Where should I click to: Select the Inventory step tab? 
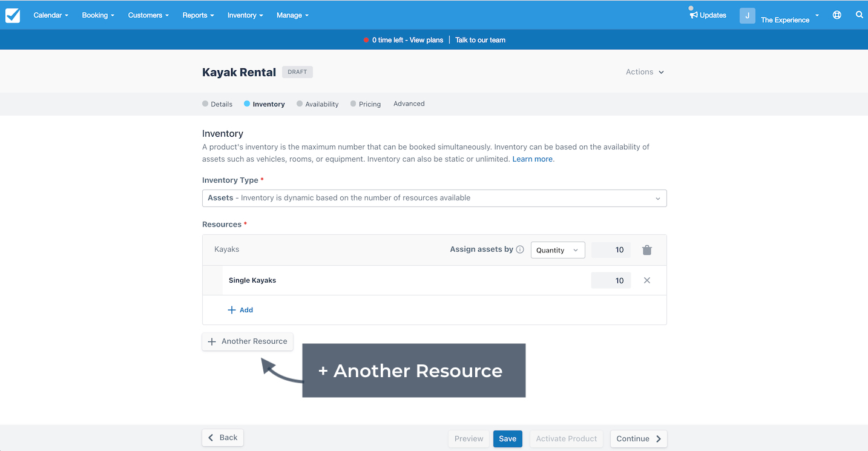(x=265, y=104)
